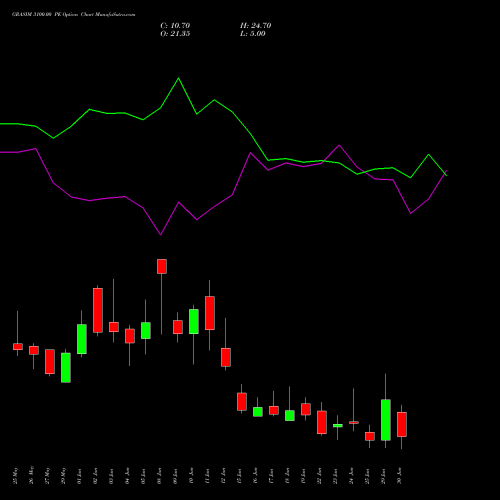Click the '01 Jun' date label

click(79, 476)
